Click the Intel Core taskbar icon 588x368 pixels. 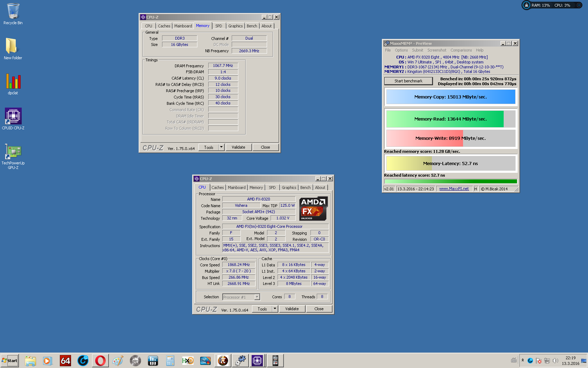tap(205, 361)
